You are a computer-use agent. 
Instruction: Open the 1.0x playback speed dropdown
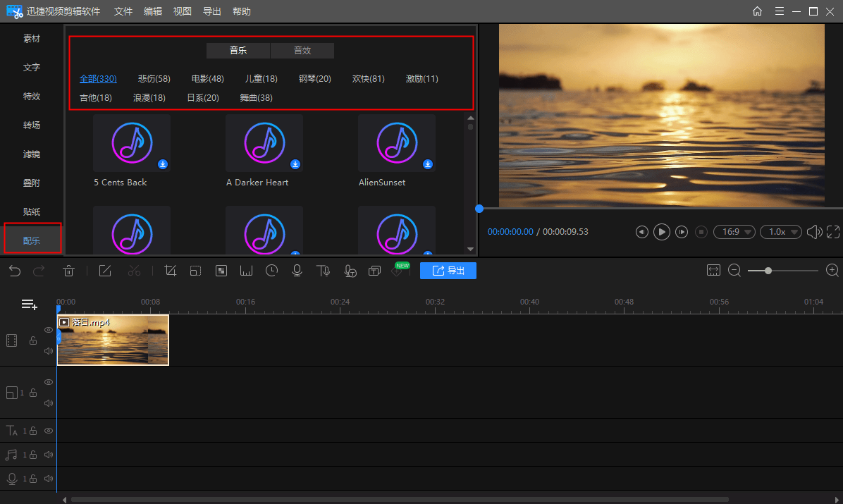coord(781,232)
